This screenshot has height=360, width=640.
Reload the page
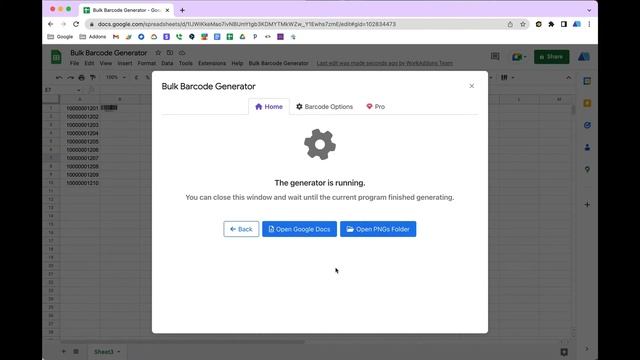click(x=76, y=24)
